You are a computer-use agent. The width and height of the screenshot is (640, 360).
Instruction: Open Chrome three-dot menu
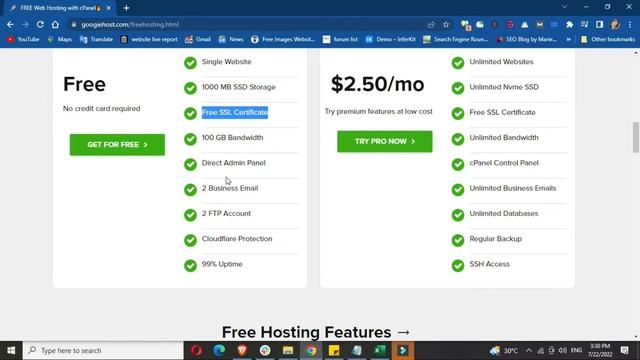pyautogui.click(x=630, y=24)
